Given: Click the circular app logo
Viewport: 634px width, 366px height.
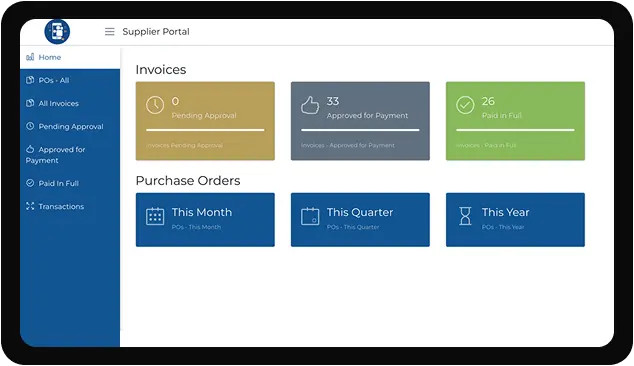Looking at the screenshot, I should click(57, 32).
